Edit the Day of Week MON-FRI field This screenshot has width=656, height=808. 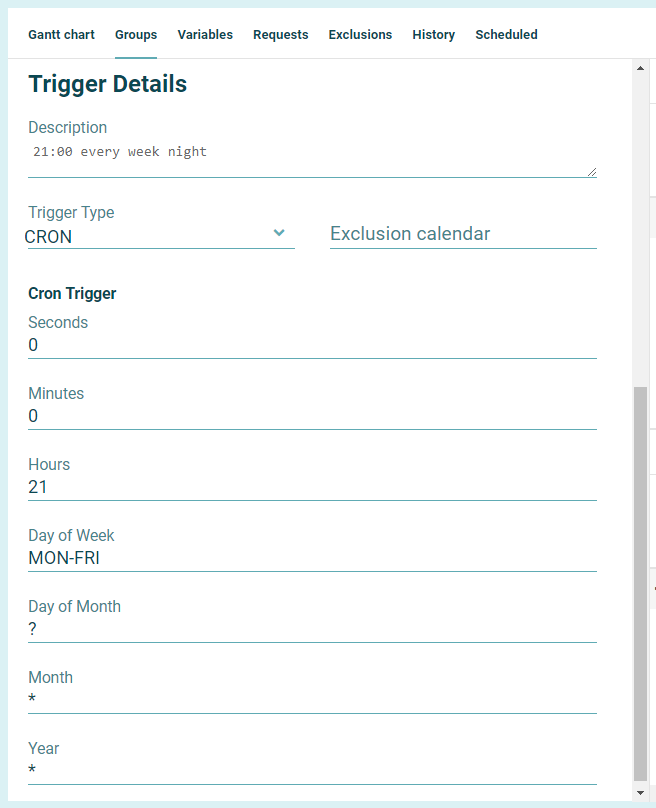pos(312,558)
